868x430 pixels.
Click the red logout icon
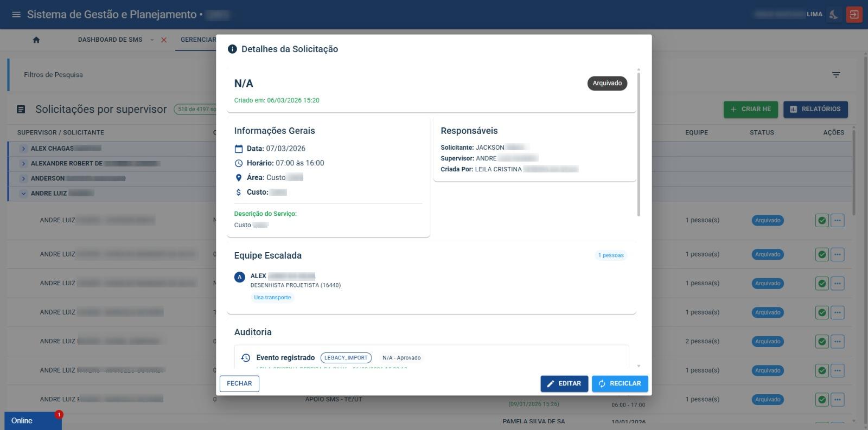(x=854, y=15)
